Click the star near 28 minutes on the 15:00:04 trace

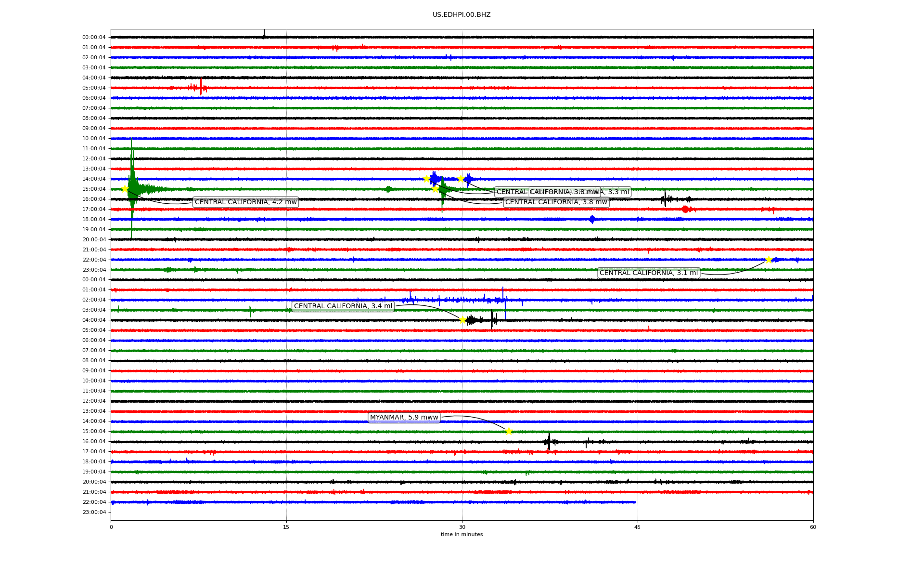tap(435, 189)
